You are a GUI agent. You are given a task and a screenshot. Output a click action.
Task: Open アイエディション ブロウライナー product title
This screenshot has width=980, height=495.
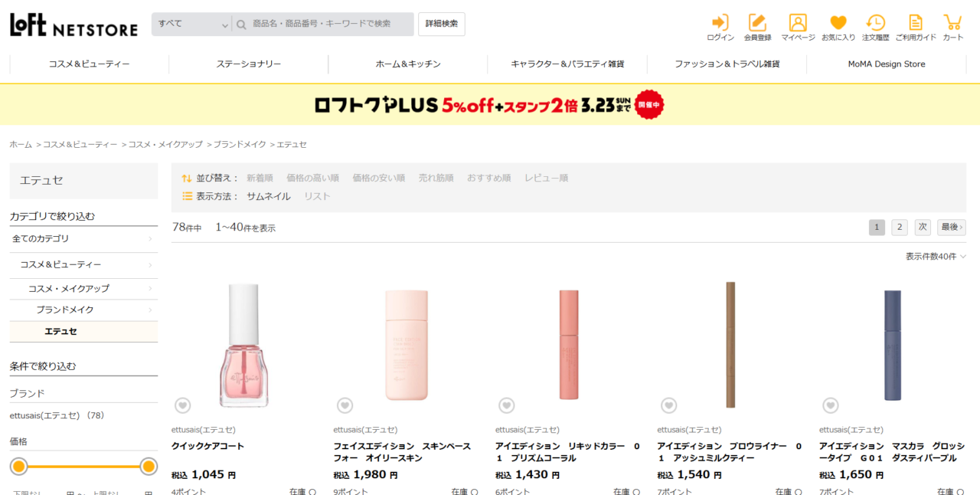(729, 452)
